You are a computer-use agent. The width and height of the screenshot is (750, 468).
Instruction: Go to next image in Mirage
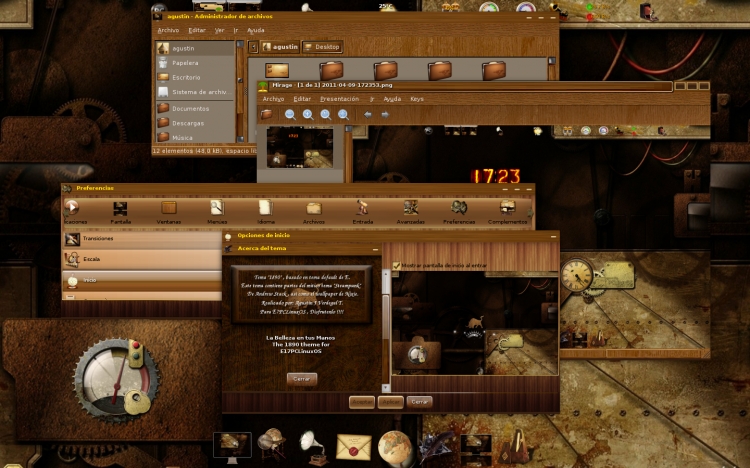pos(385,114)
